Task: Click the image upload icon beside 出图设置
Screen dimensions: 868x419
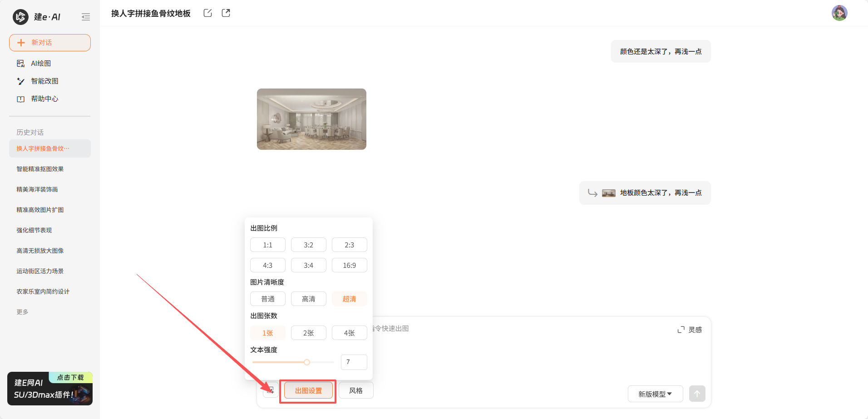Action: point(271,390)
